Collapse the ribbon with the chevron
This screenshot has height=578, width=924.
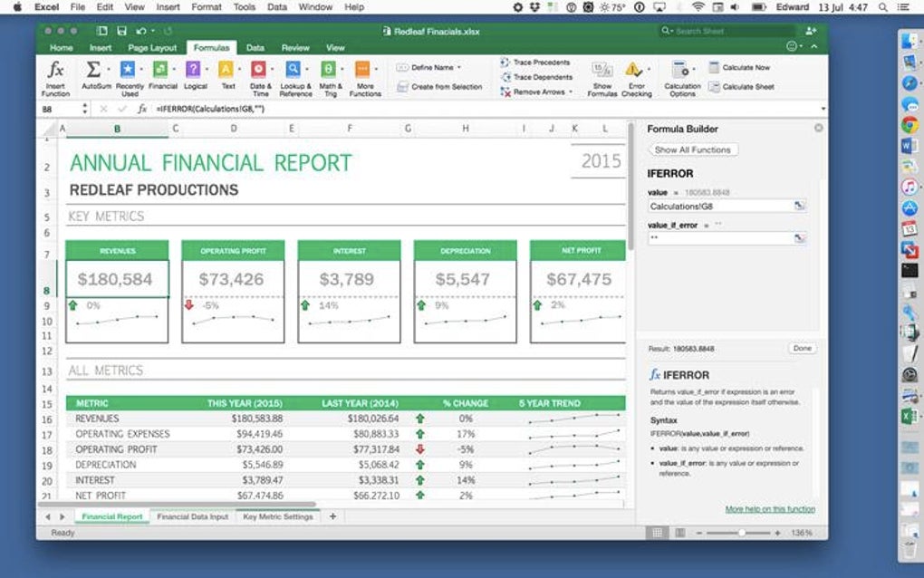tap(813, 46)
